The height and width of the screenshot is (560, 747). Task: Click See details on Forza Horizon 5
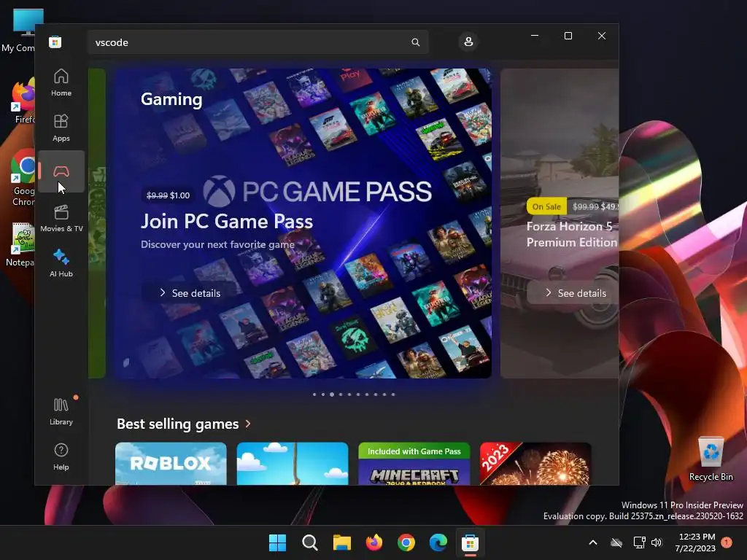pyautogui.click(x=575, y=293)
